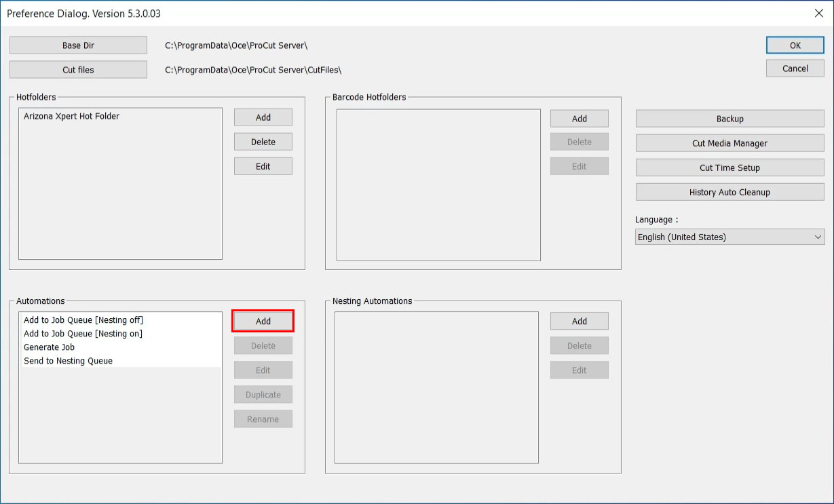Add a new barcode hotfolder
The width and height of the screenshot is (834, 504).
click(x=579, y=119)
